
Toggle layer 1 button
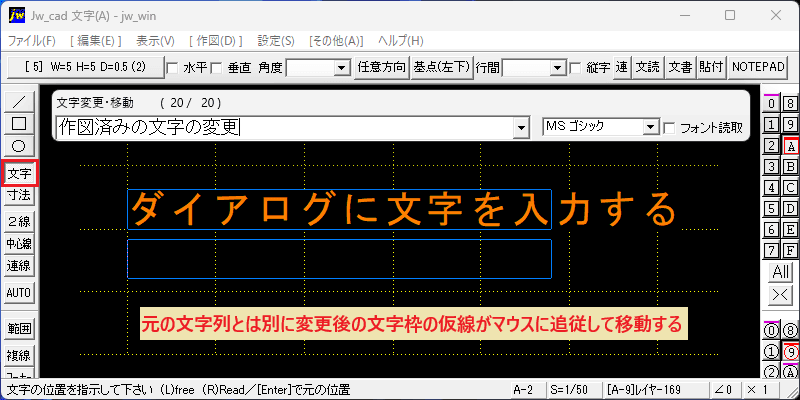772,125
